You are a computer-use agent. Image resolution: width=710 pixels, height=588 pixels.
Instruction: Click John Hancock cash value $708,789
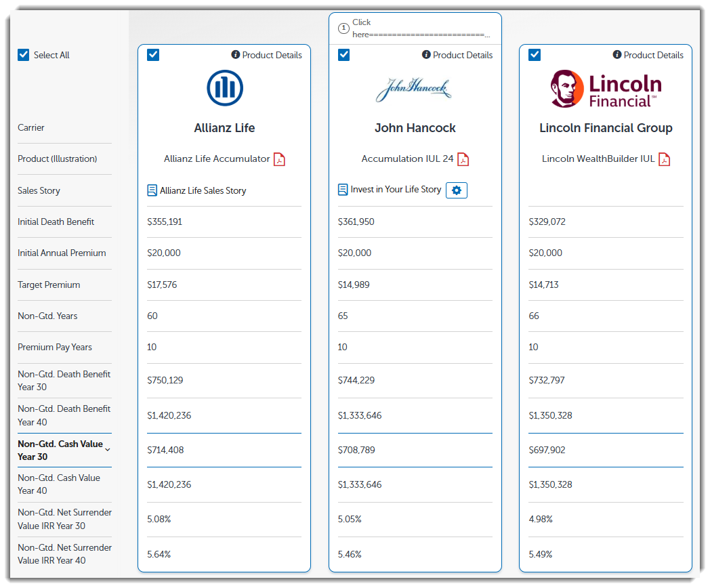[x=356, y=450]
